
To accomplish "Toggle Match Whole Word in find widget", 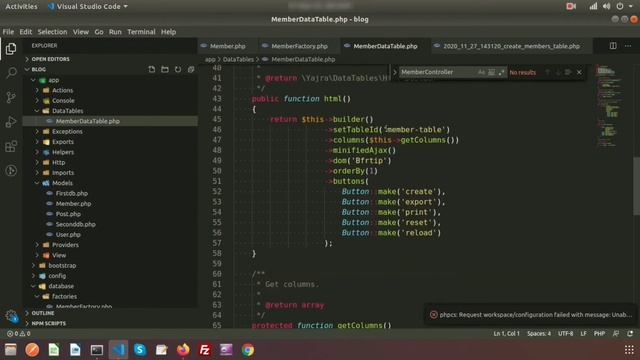I will pos(491,72).
